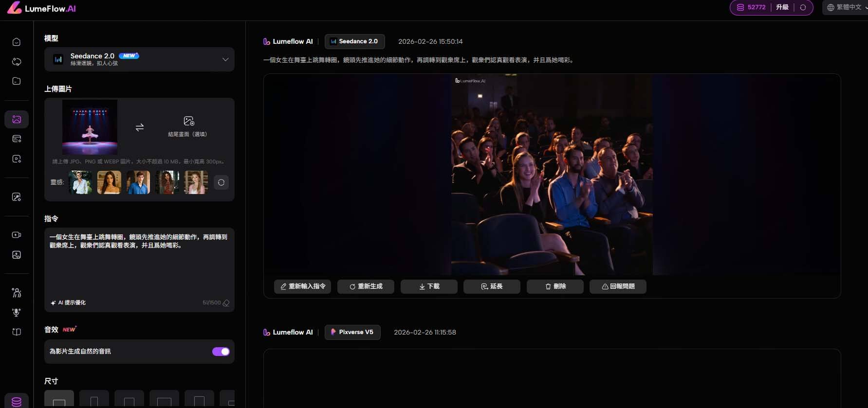The height and width of the screenshot is (408, 868).
Task: Click the clear prompt eraser icon
Action: tap(226, 303)
